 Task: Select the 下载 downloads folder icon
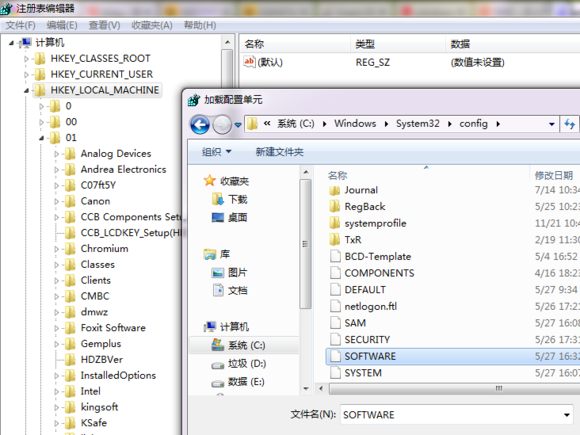click(x=218, y=199)
